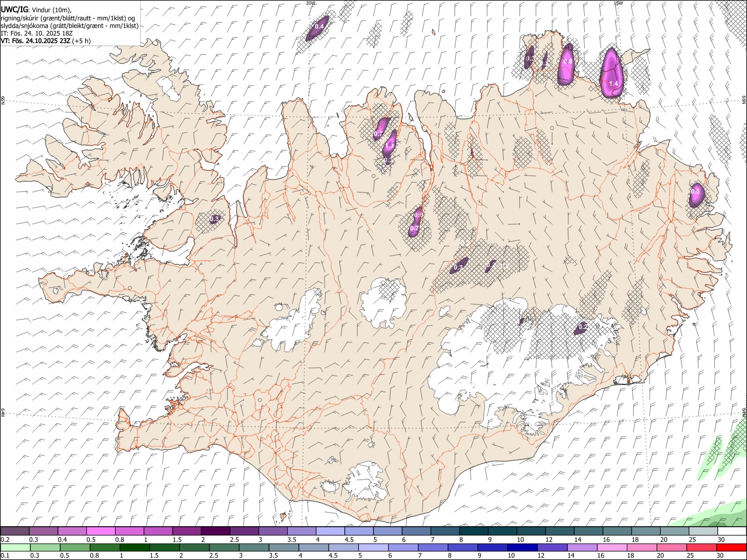Pick the 0.2 swatch in the upper legend row
The width and height of the screenshot is (747, 560).
click(x=15, y=531)
